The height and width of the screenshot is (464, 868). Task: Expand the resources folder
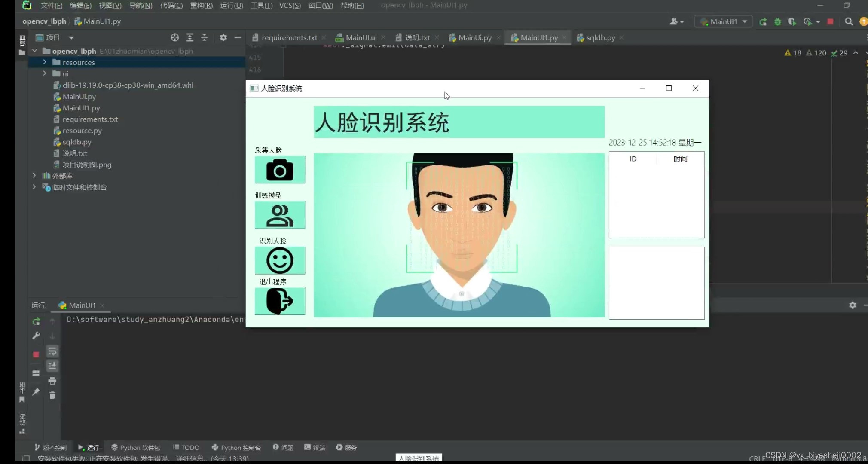44,62
